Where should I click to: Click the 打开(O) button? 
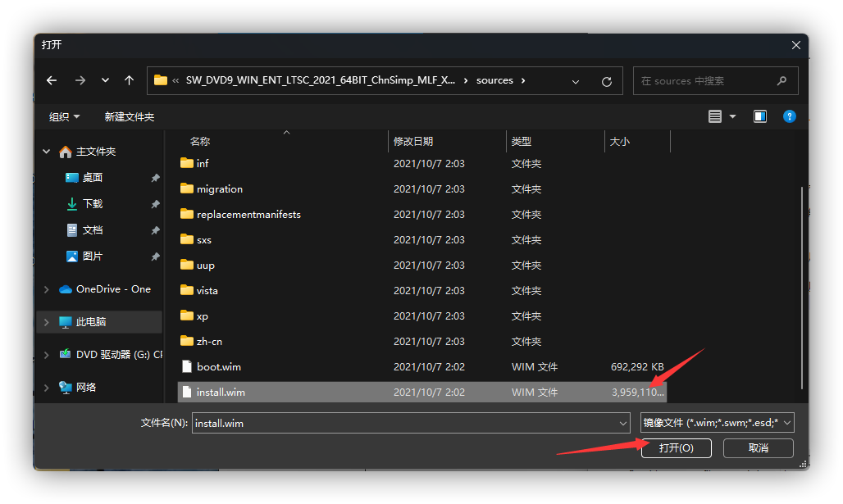pos(676,447)
